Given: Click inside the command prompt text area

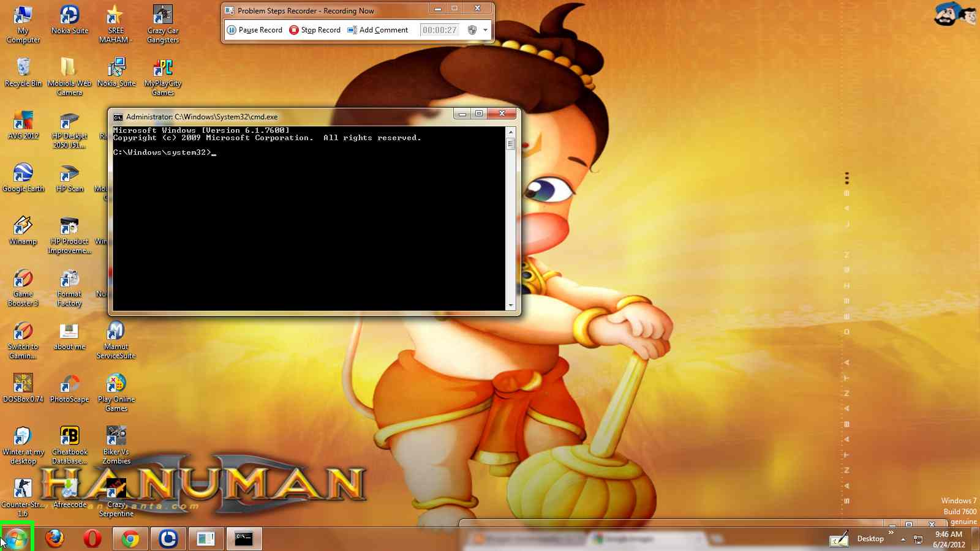Looking at the screenshot, I should [309, 219].
